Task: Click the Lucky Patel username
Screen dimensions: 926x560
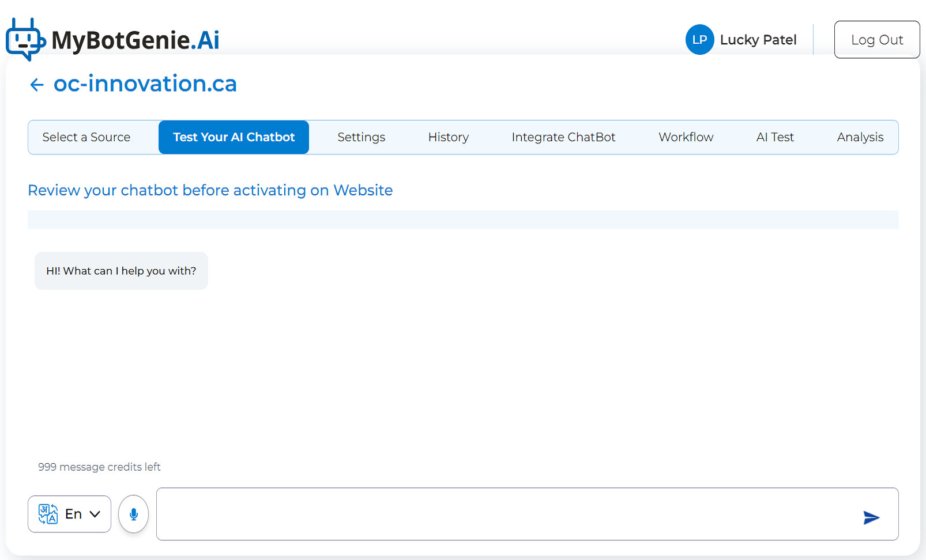Action: tap(758, 40)
